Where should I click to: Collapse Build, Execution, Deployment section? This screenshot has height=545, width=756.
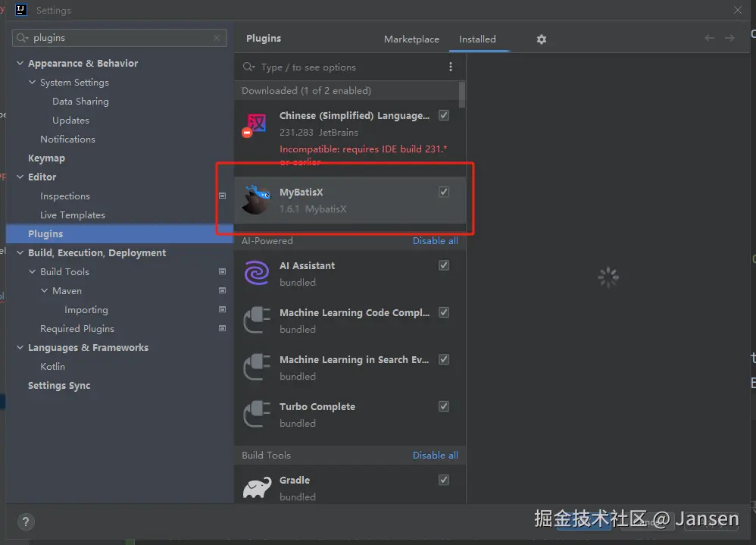click(x=20, y=252)
